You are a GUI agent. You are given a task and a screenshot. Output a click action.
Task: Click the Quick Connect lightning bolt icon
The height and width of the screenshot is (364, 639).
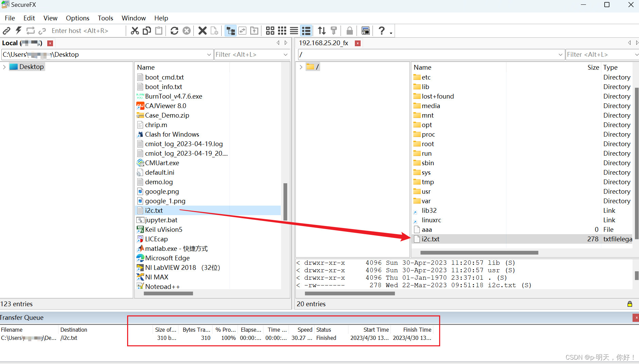pos(18,31)
